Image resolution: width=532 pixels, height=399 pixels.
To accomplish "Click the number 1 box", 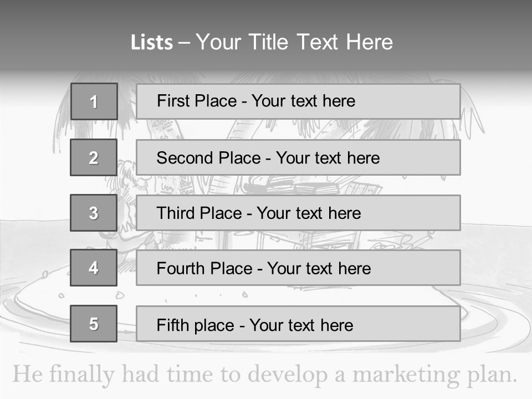I will click(x=94, y=101).
